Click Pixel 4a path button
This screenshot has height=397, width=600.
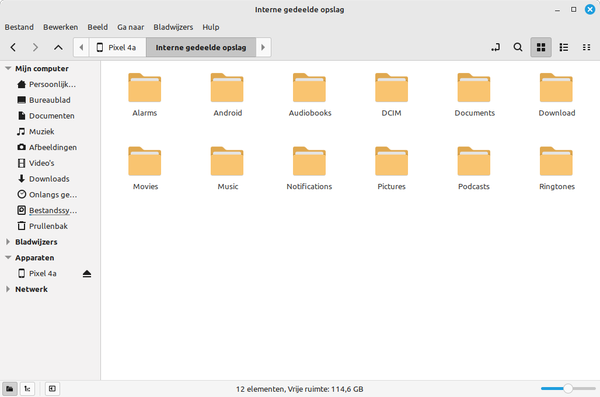[117, 47]
